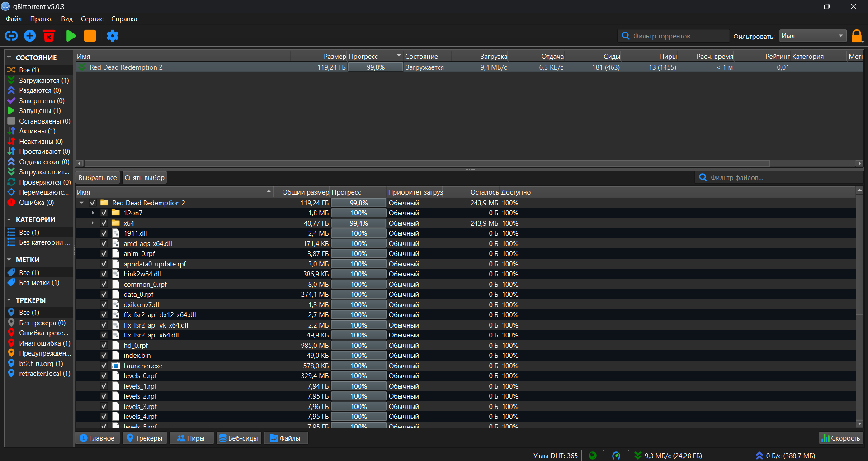The image size is (868, 461).
Task: Select the Ошибка (0) status filter
Action: tap(38, 202)
